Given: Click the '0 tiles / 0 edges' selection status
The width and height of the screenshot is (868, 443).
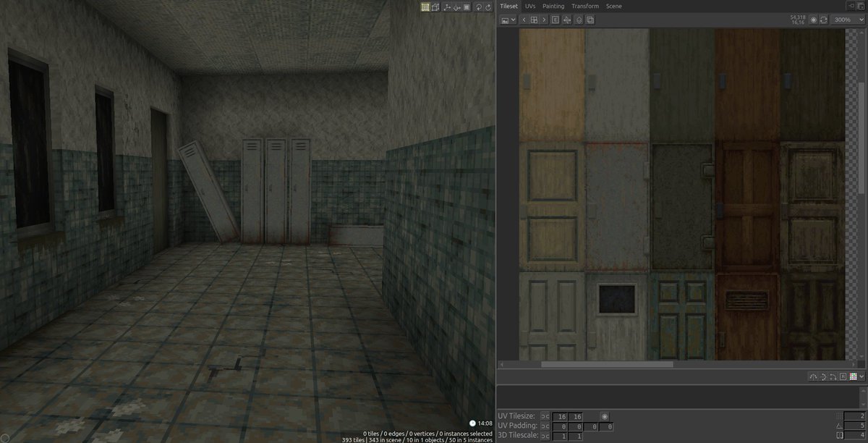Looking at the screenshot, I should 427,433.
